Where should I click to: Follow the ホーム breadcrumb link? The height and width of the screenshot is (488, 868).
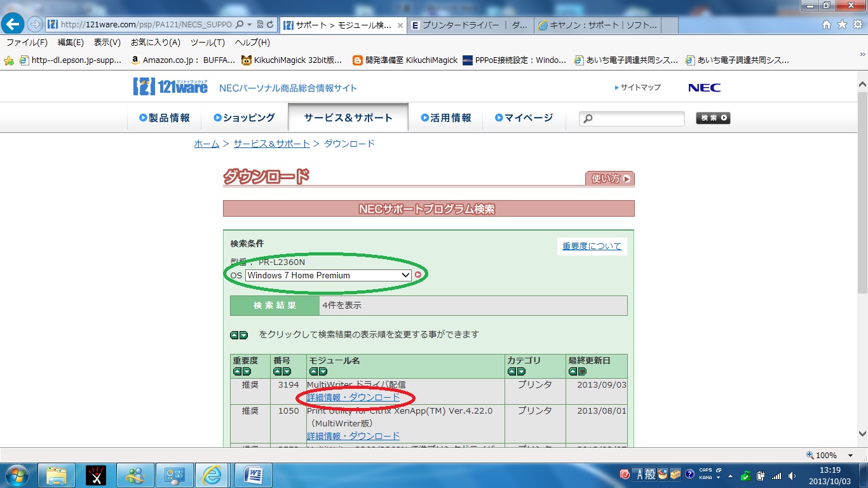(x=207, y=144)
